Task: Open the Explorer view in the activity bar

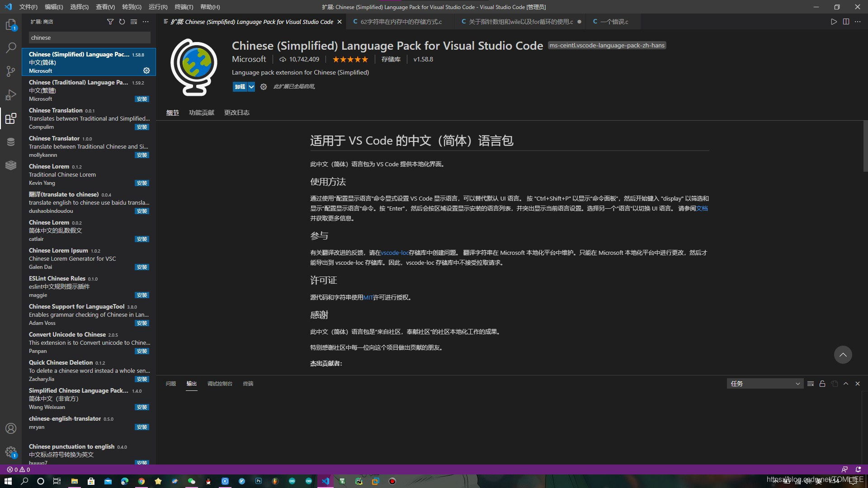Action: (11, 24)
